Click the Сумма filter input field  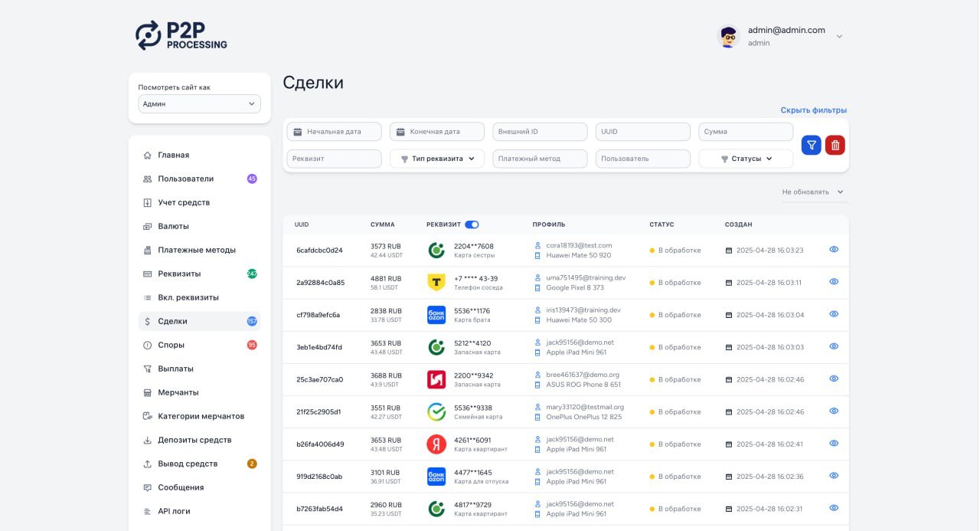(746, 132)
